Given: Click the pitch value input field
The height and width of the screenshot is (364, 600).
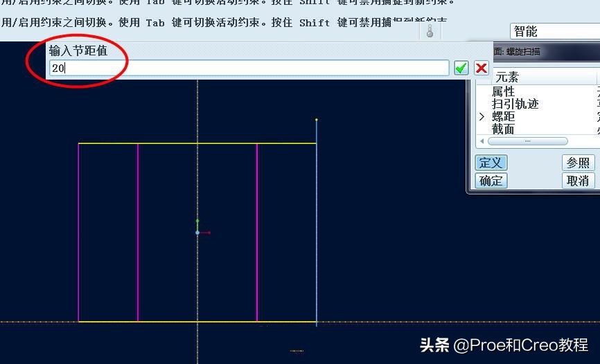Looking at the screenshot, I should tap(249, 68).
